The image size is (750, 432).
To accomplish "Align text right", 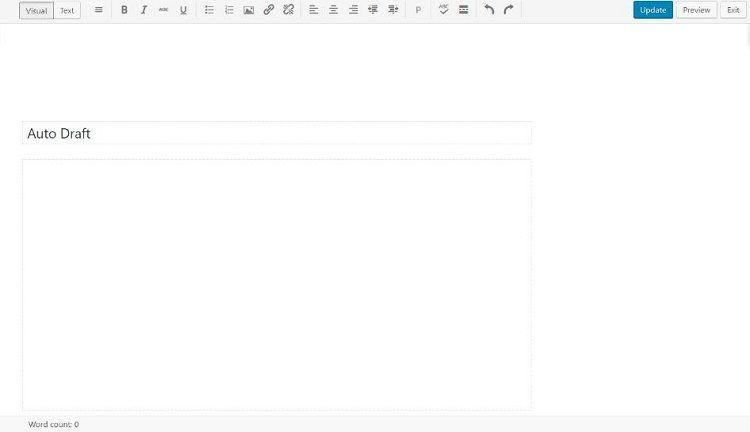I will coord(353,10).
